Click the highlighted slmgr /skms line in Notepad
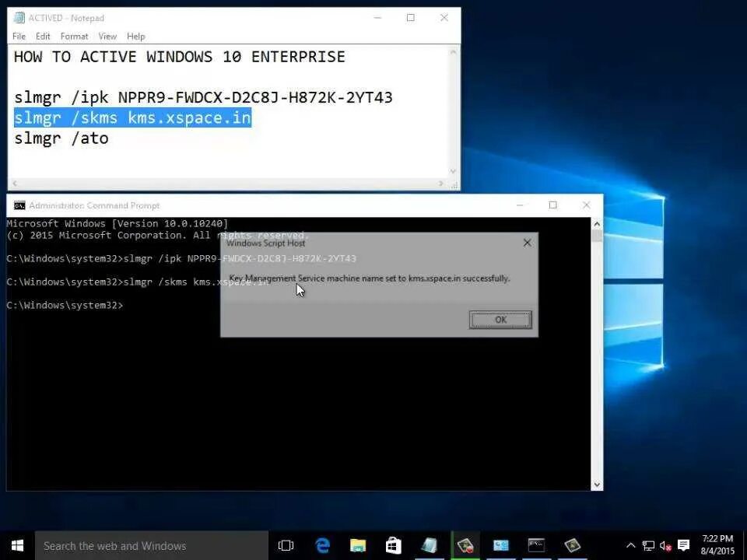 tap(132, 117)
